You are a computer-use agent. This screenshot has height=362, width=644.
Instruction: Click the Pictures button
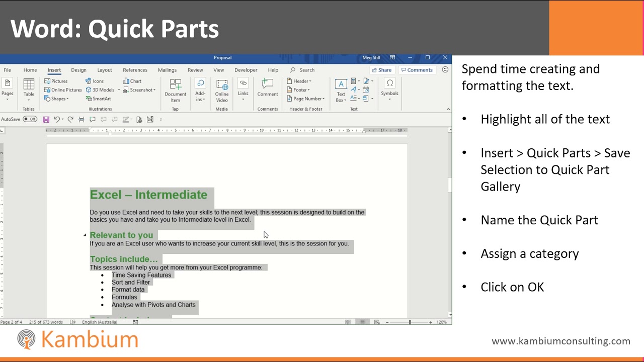tap(56, 81)
